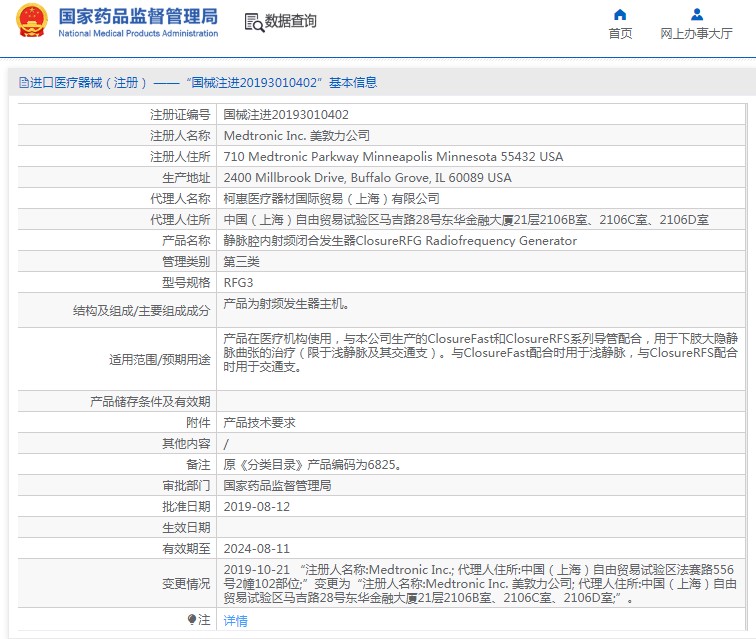Click 产品名称 row label
The height and width of the screenshot is (639, 756).
(x=186, y=241)
